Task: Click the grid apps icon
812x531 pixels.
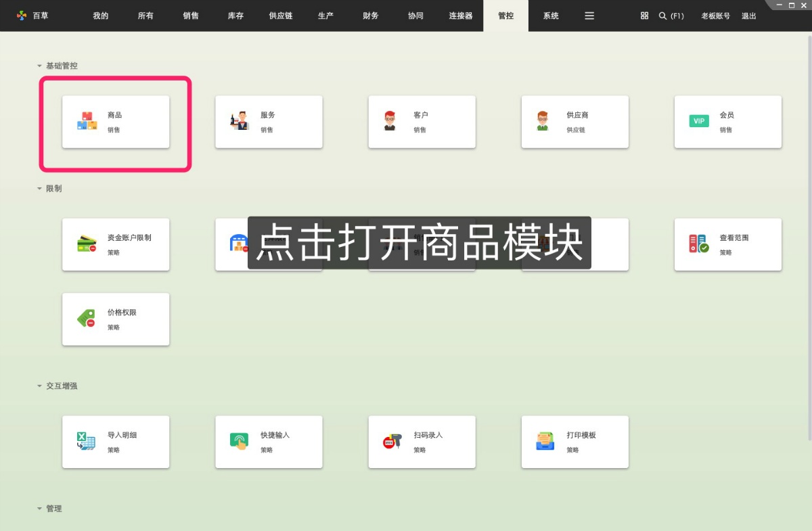Action: point(644,16)
